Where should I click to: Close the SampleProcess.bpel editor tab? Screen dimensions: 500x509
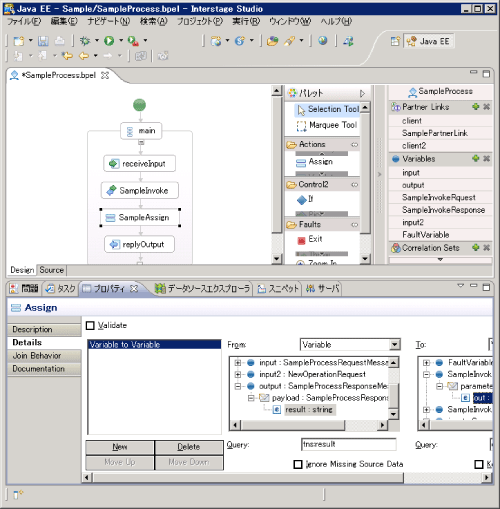point(105,75)
